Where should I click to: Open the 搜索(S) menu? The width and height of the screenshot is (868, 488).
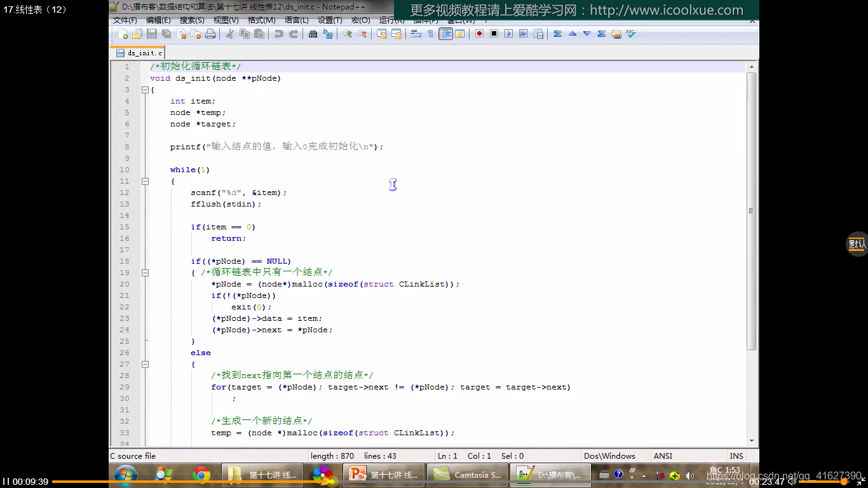coord(192,20)
